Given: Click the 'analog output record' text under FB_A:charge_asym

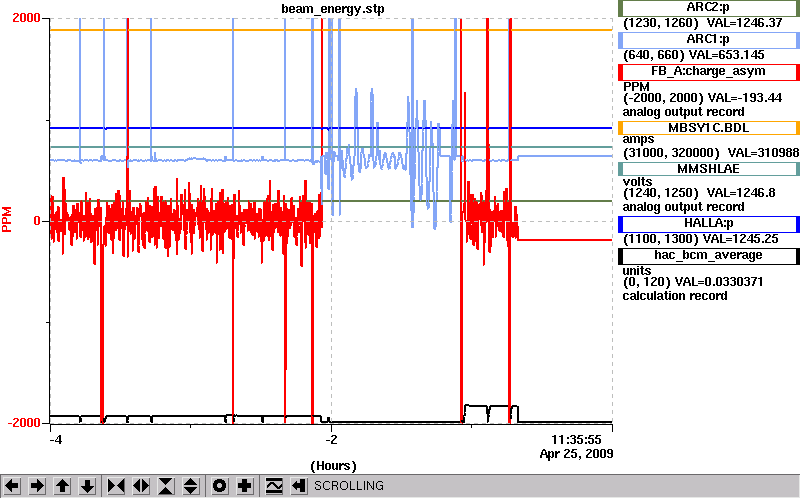Looking at the screenshot, I should pyautogui.click(x=684, y=112).
